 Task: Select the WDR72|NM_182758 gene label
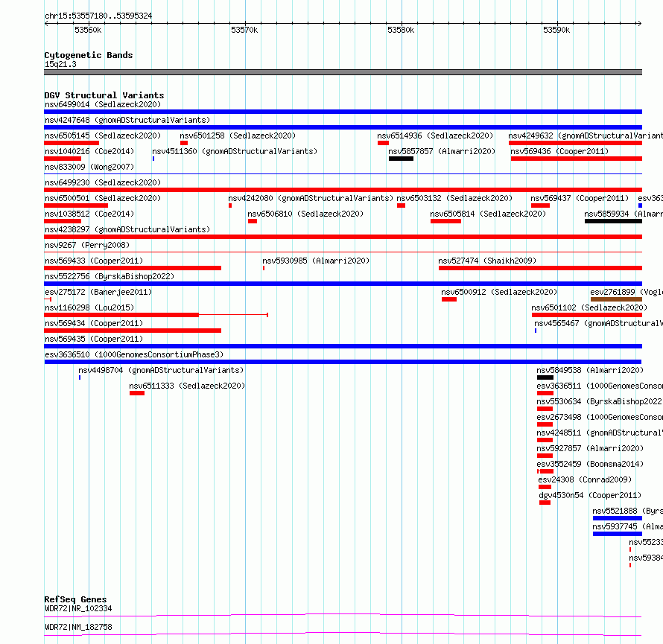click(x=78, y=627)
